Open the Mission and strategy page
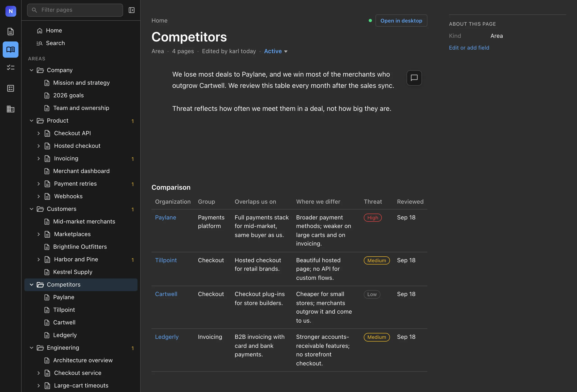This screenshot has height=392, width=577. click(x=81, y=83)
